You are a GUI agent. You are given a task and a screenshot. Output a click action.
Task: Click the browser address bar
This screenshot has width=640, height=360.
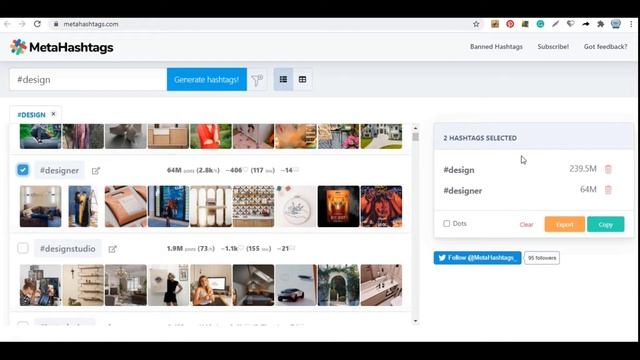pos(261,24)
